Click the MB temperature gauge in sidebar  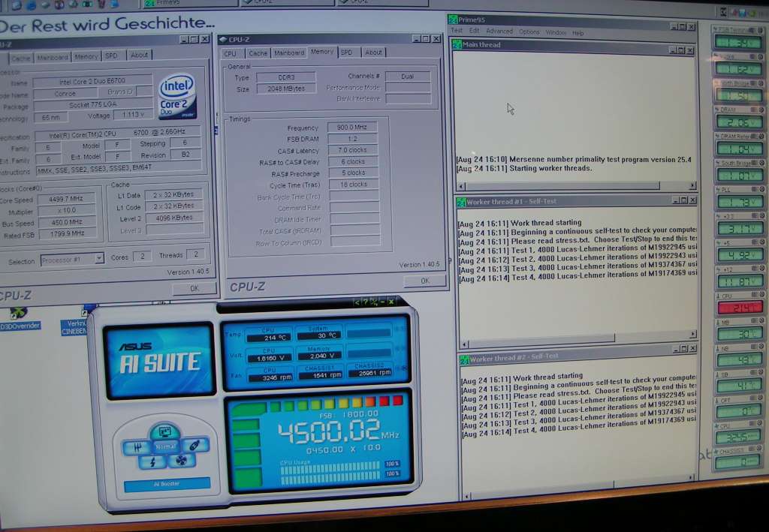740,334
